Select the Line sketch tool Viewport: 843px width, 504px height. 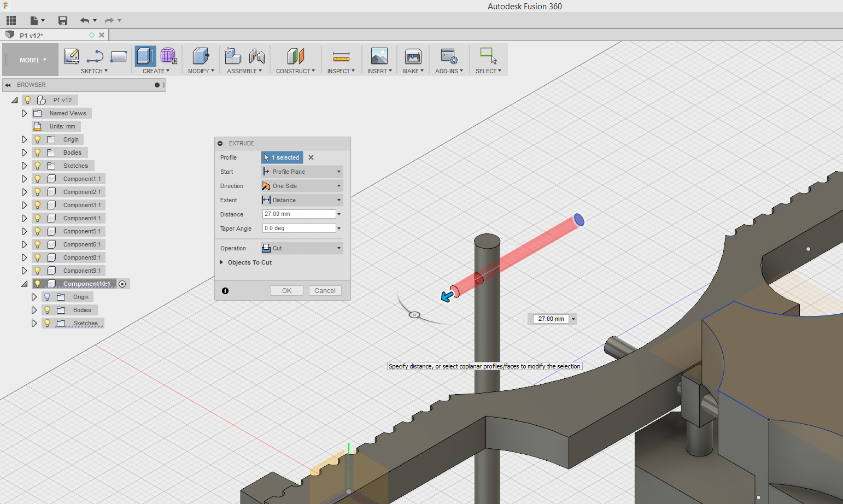(x=95, y=56)
